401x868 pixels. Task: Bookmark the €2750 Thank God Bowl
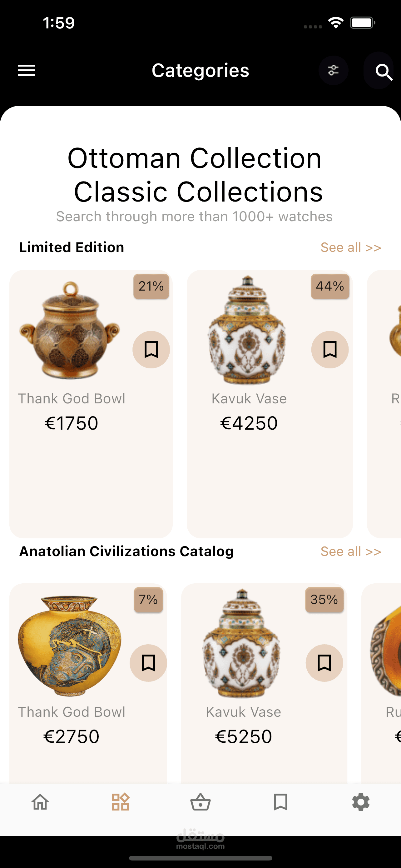pos(148,663)
